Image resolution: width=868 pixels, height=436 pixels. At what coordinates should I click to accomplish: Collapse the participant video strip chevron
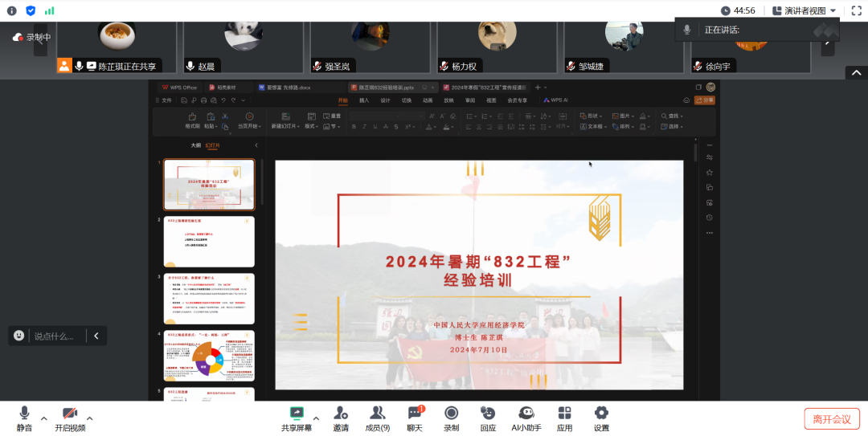point(855,73)
